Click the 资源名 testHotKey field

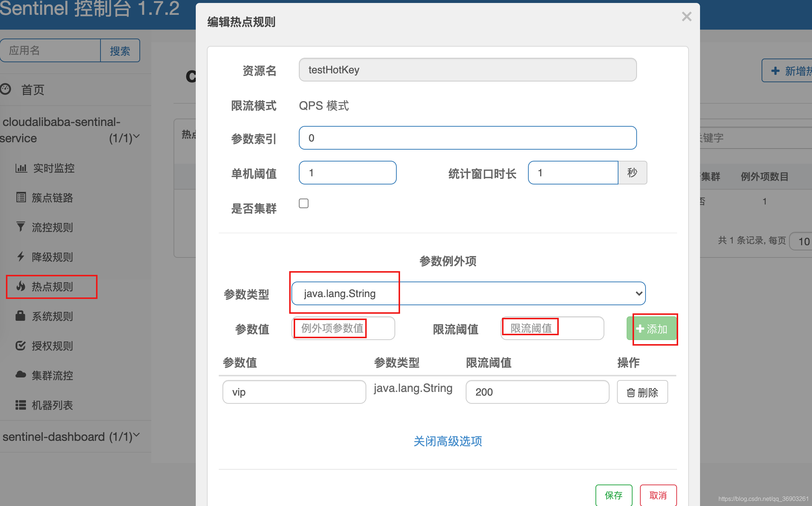tap(468, 70)
